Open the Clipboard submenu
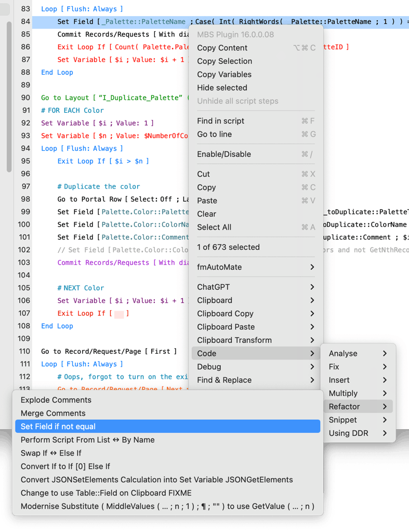 pyautogui.click(x=256, y=300)
